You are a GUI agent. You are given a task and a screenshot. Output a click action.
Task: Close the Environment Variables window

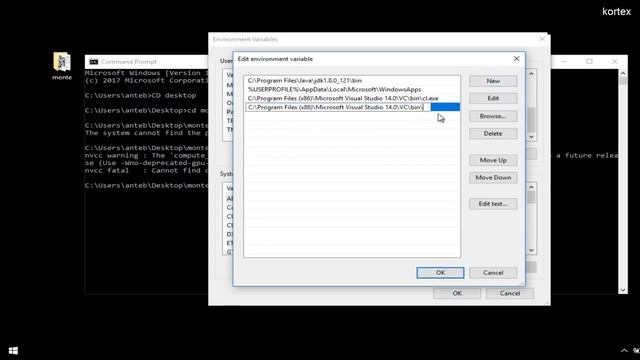(542, 39)
